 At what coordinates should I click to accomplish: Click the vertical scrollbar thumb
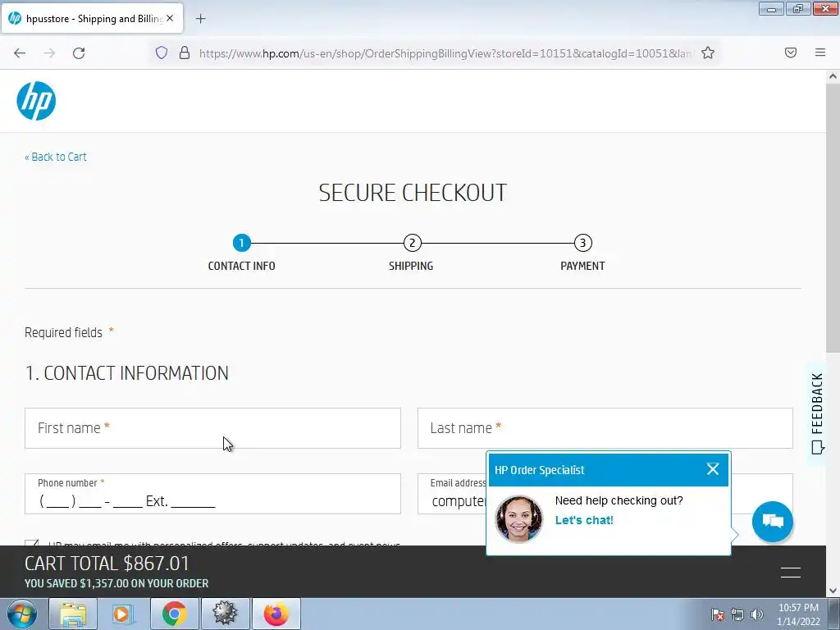pyautogui.click(x=833, y=218)
